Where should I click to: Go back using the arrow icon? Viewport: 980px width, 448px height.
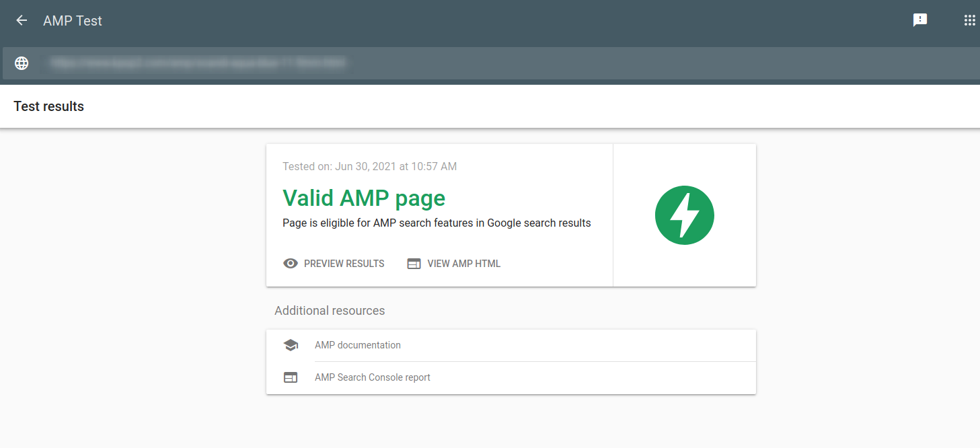tap(22, 20)
